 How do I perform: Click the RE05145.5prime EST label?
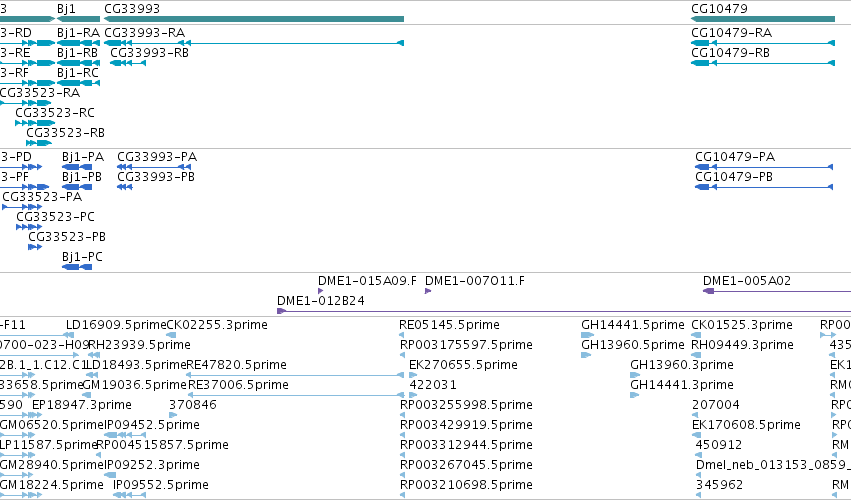point(449,325)
